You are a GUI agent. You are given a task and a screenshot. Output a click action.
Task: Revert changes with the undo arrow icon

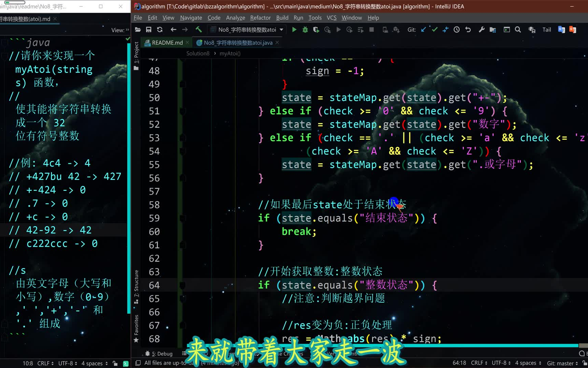(468, 30)
